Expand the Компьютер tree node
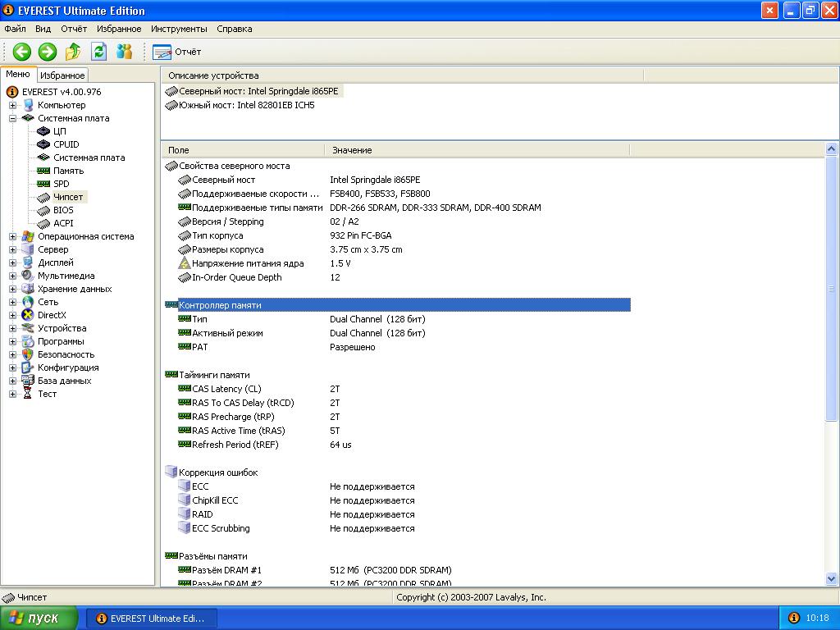 [12, 105]
